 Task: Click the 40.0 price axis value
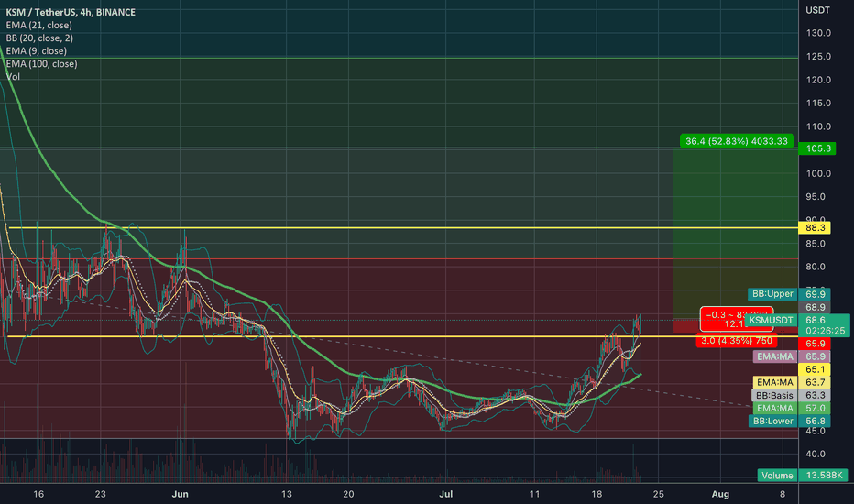pyautogui.click(x=816, y=454)
